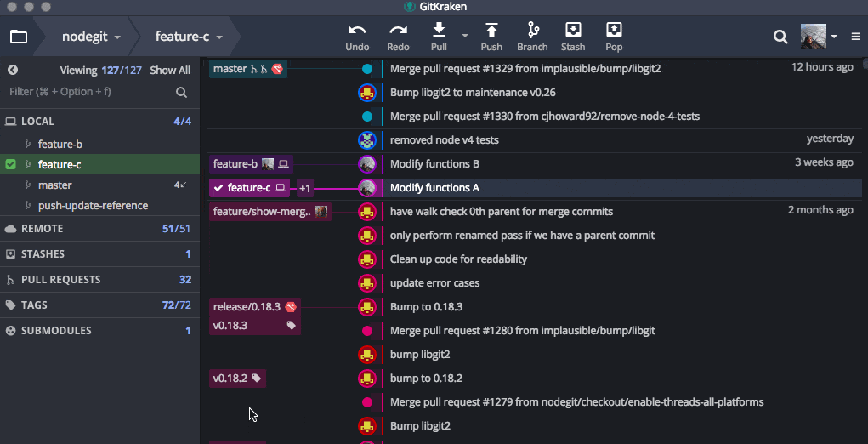Stash changes with the Stash icon
This screenshot has width=868, height=444.
tap(573, 30)
